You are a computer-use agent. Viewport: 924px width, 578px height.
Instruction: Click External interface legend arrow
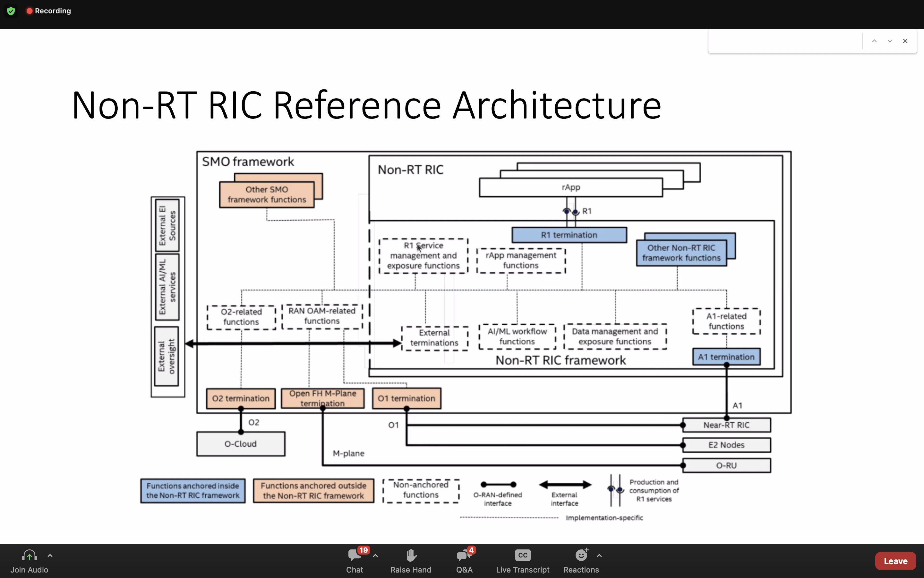pos(565,485)
